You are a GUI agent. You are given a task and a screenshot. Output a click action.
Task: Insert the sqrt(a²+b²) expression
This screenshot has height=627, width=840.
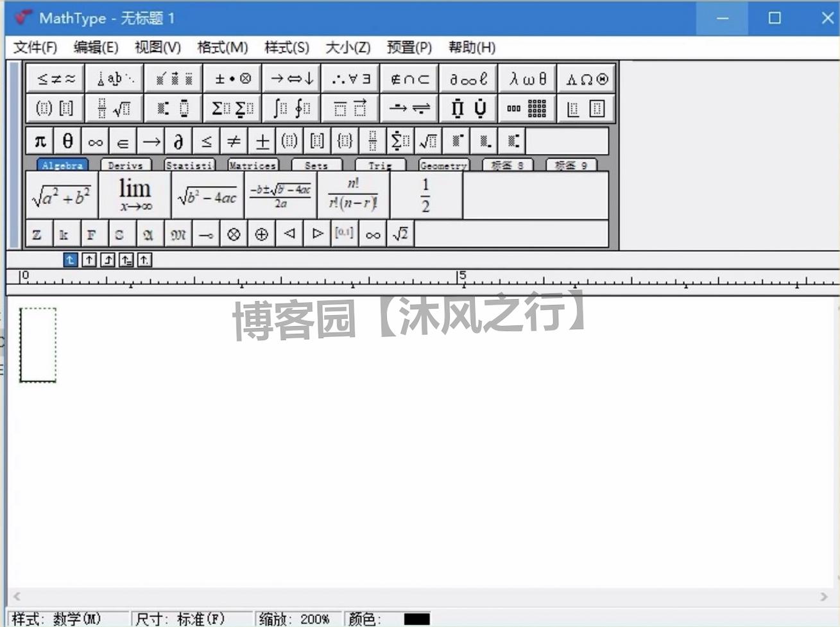62,195
